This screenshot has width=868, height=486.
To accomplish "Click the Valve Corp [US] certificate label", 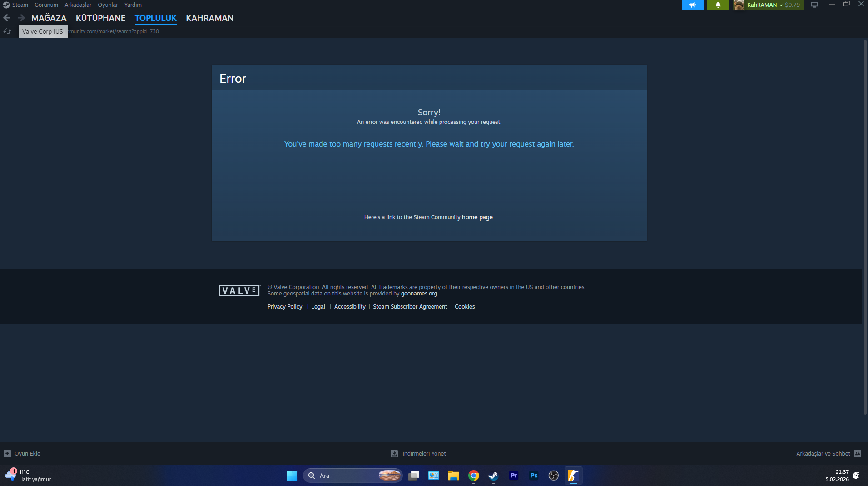I will [43, 31].
